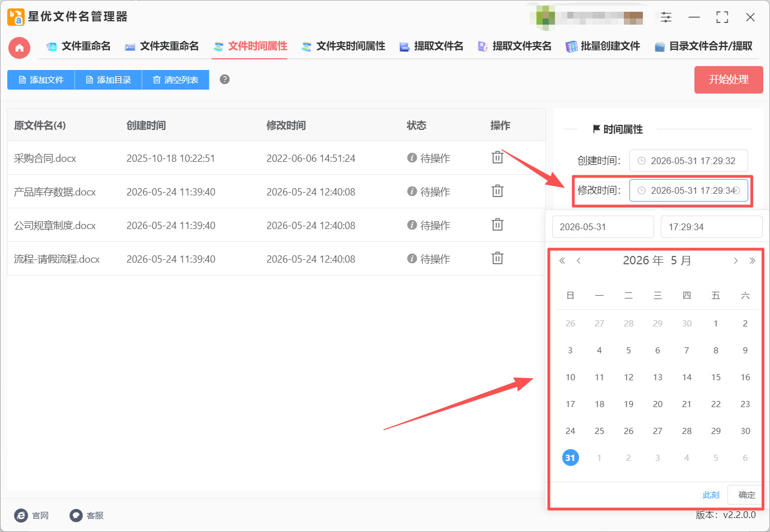Click the 添加文件 button

click(41, 80)
